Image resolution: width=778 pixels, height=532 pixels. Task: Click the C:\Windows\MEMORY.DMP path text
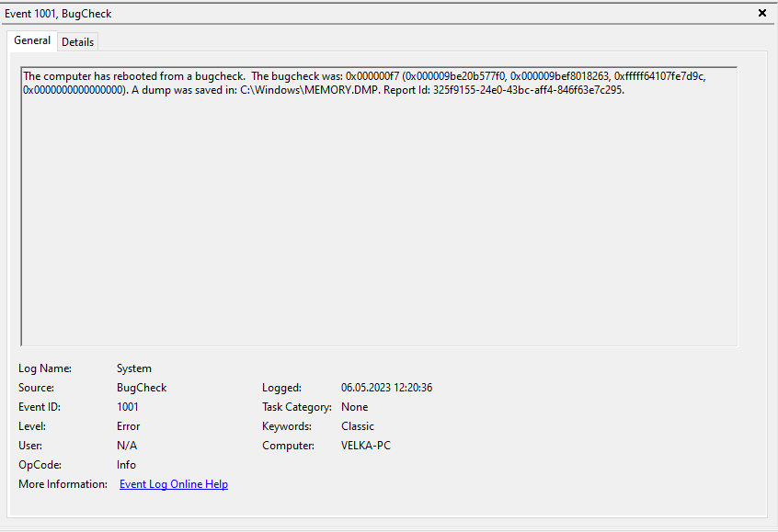point(309,90)
